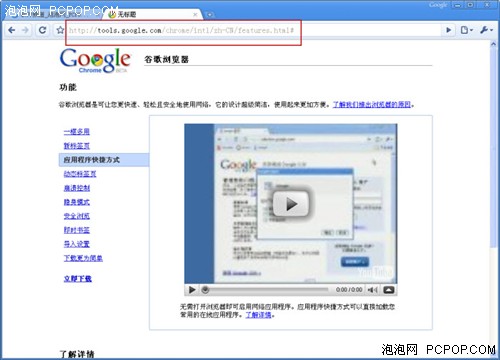Open the 隐身模式 feature link
Image resolution: width=500 pixels, height=360 pixels.
[77, 202]
